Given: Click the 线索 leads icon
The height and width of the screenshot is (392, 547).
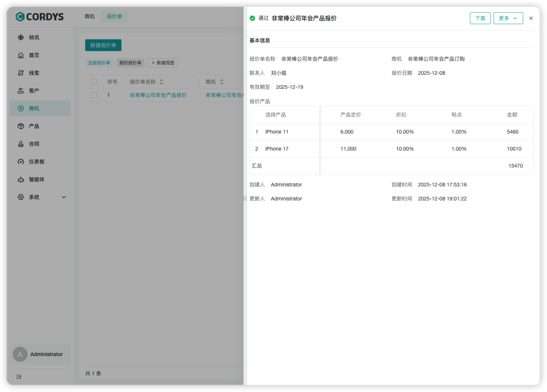Looking at the screenshot, I should click(x=21, y=73).
